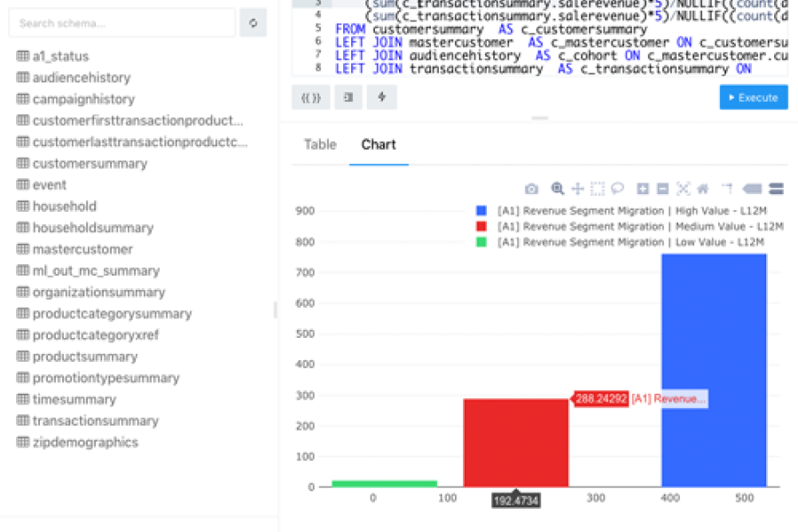Image resolution: width=798 pixels, height=532 pixels.
Task: Expand the mastercustomer table
Action: (85, 249)
